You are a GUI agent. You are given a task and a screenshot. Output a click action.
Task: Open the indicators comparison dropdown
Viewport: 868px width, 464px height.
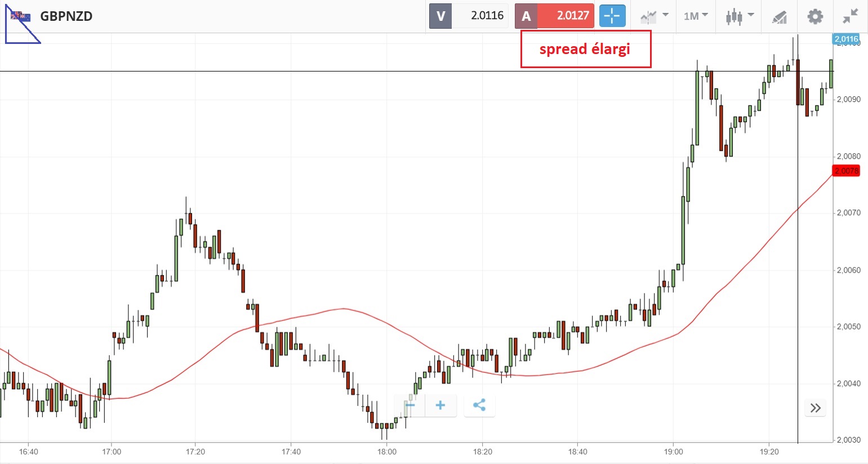tap(654, 16)
